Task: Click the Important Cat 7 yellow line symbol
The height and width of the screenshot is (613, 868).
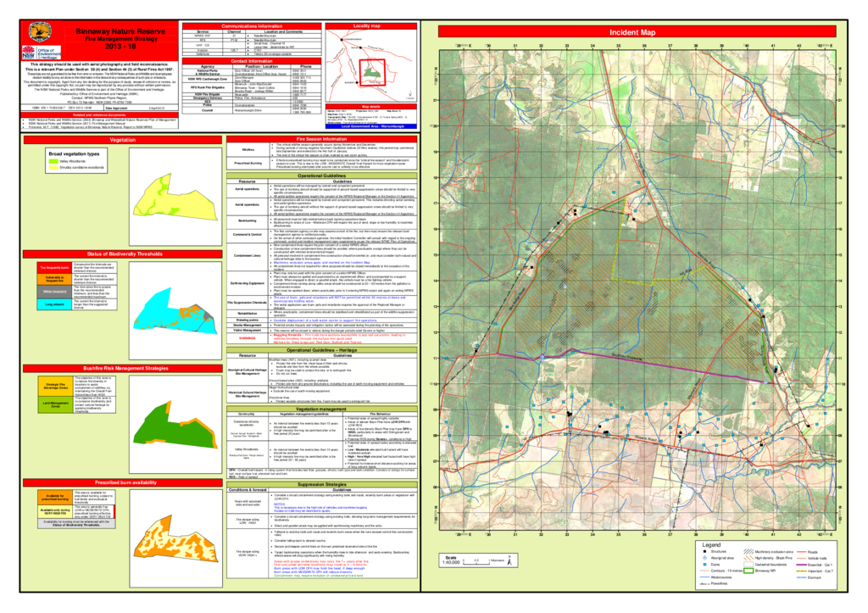Action: point(802,571)
